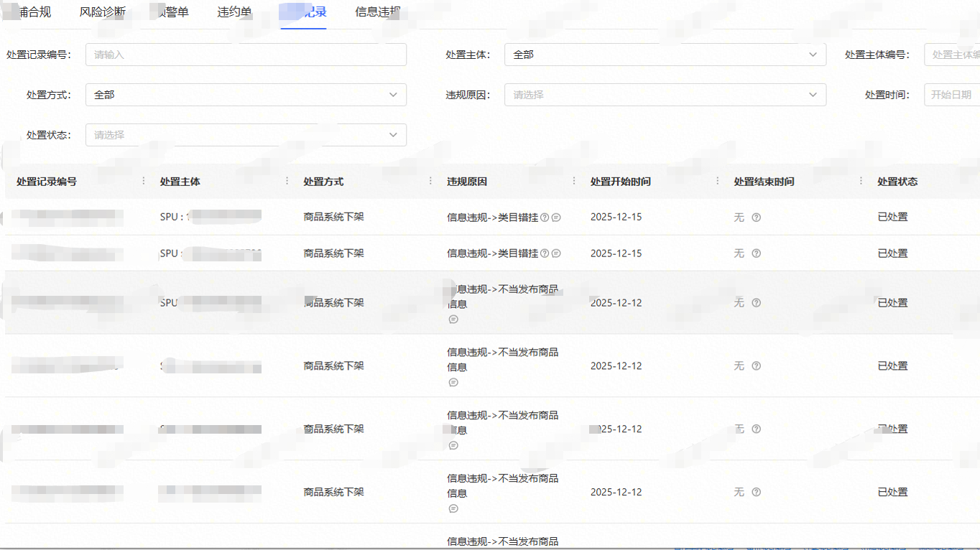The width and height of the screenshot is (980, 550).
Task: Expand the 处置主体 dropdown
Action: (665, 55)
